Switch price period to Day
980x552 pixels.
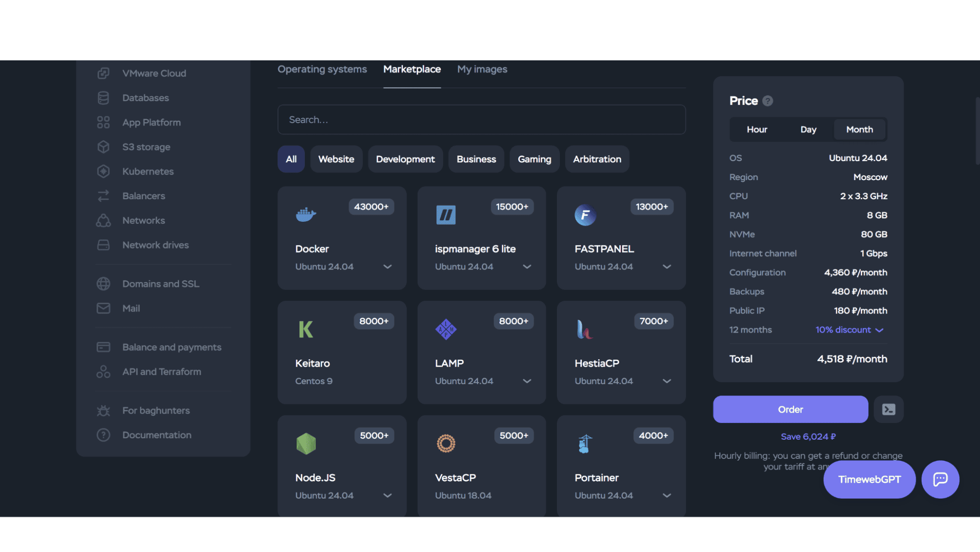coord(808,130)
